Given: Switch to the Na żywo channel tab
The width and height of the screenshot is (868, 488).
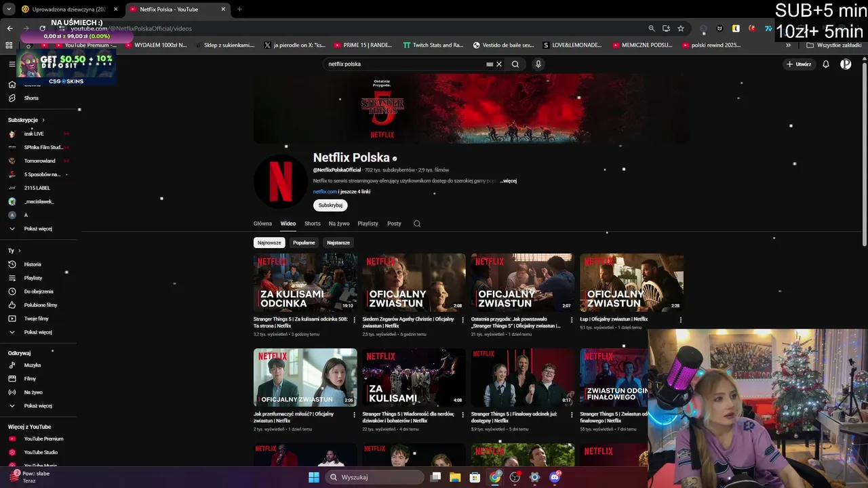Looking at the screenshot, I should click(x=339, y=224).
